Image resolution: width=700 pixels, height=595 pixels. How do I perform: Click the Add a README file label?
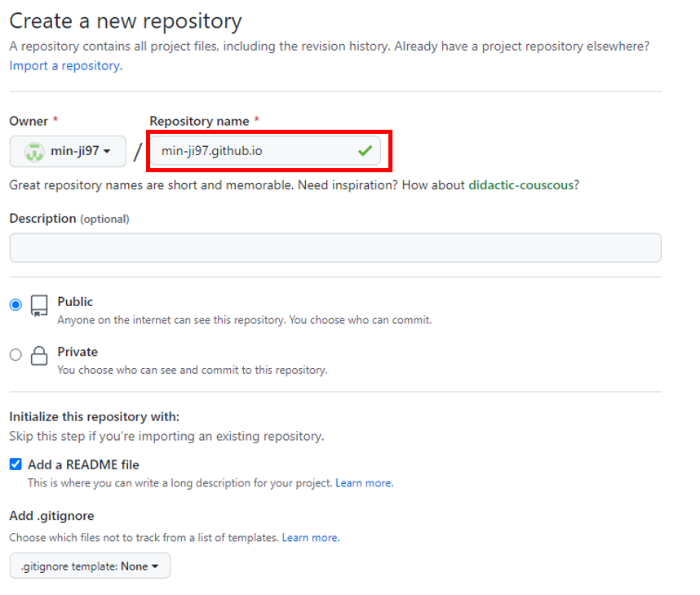click(83, 464)
